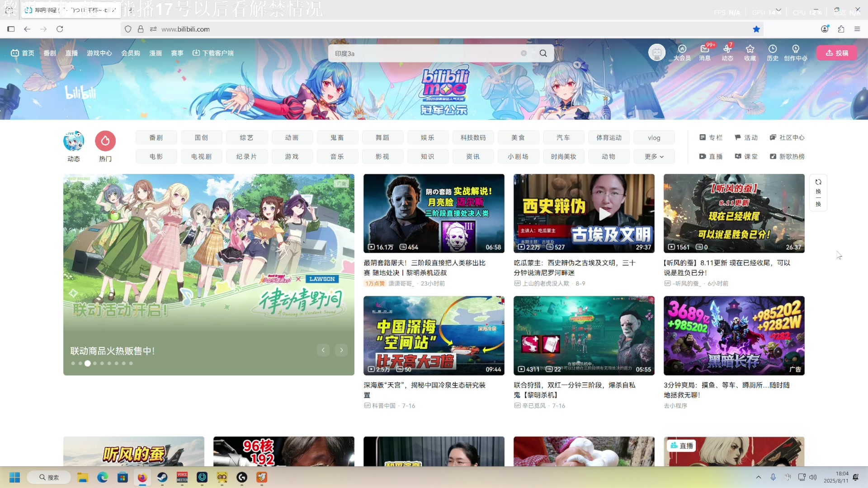Open the 新歌热榜 link
This screenshot has width=868, height=488.
point(787,156)
